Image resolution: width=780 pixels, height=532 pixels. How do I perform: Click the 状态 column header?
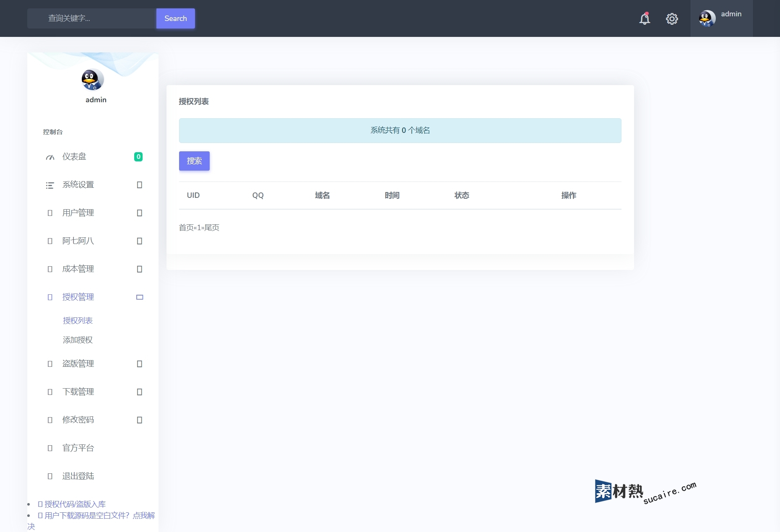[462, 195]
